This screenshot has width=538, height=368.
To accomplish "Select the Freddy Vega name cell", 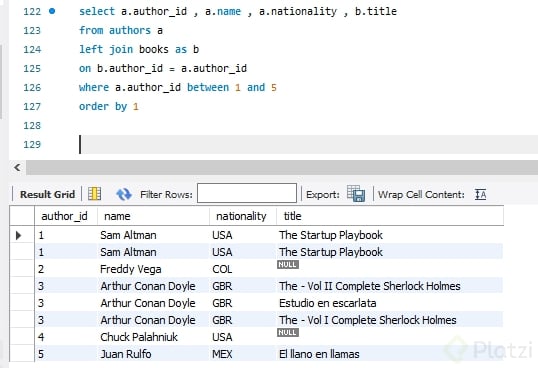I will (153, 269).
